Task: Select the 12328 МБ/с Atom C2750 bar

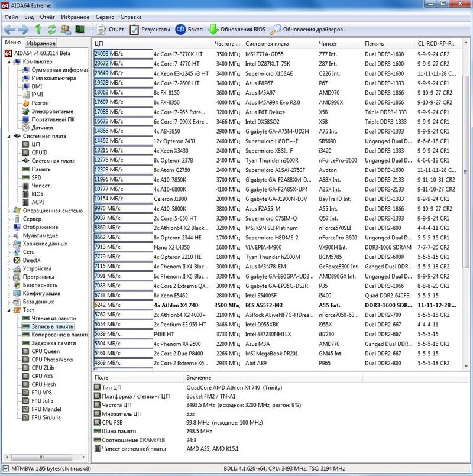Action: coord(123,170)
